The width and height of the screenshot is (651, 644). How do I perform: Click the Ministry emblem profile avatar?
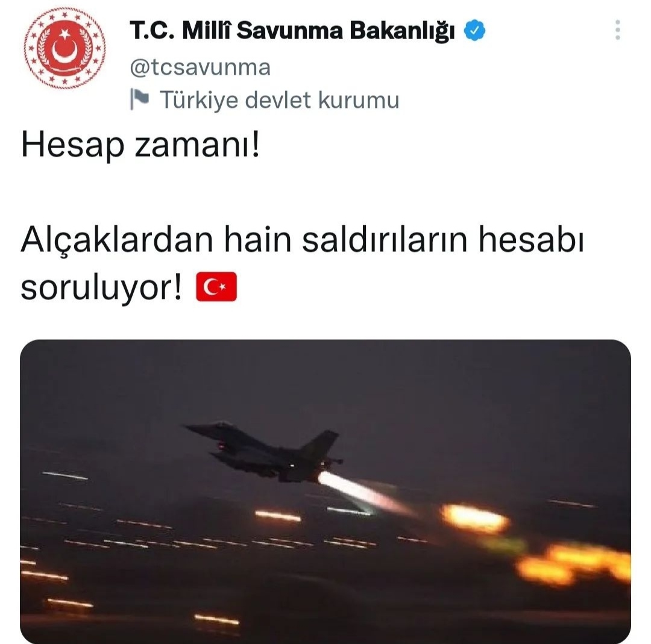[x=64, y=48]
